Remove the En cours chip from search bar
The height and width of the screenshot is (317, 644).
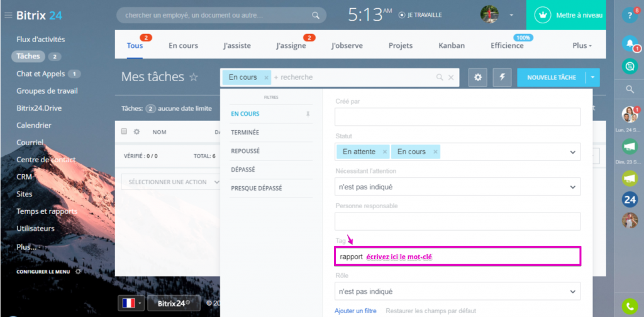click(x=266, y=77)
